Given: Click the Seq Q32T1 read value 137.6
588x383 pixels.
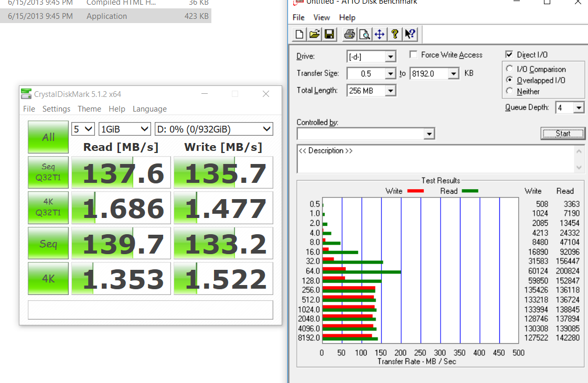Looking at the screenshot, I should point(121,172).
